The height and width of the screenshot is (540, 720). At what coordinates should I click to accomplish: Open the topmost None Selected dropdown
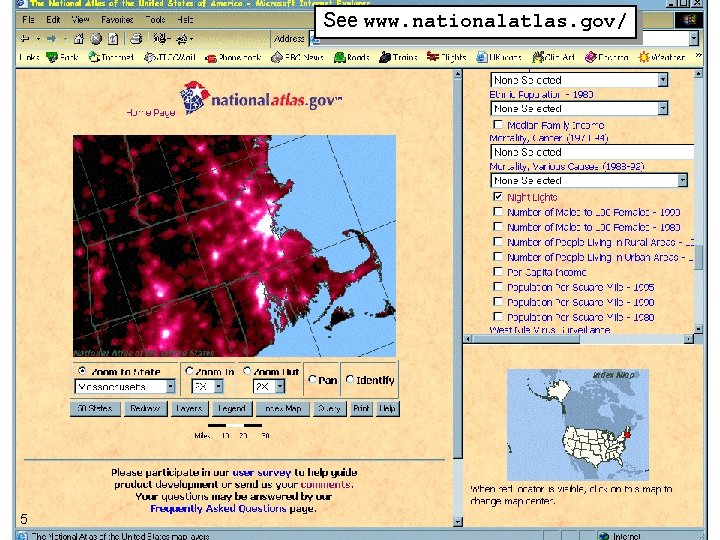[x=579, y=80]
